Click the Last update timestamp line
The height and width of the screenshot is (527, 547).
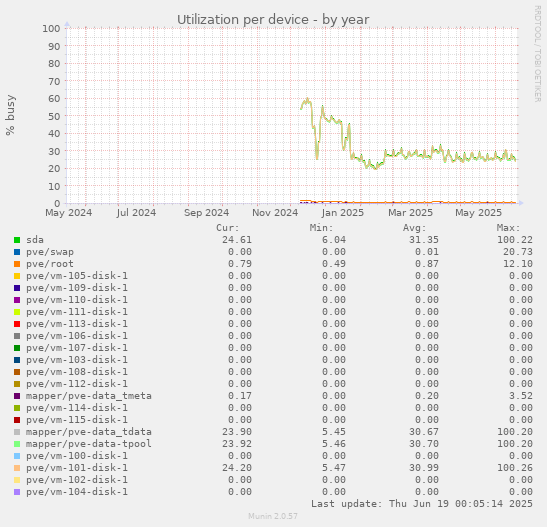(422, 504)
